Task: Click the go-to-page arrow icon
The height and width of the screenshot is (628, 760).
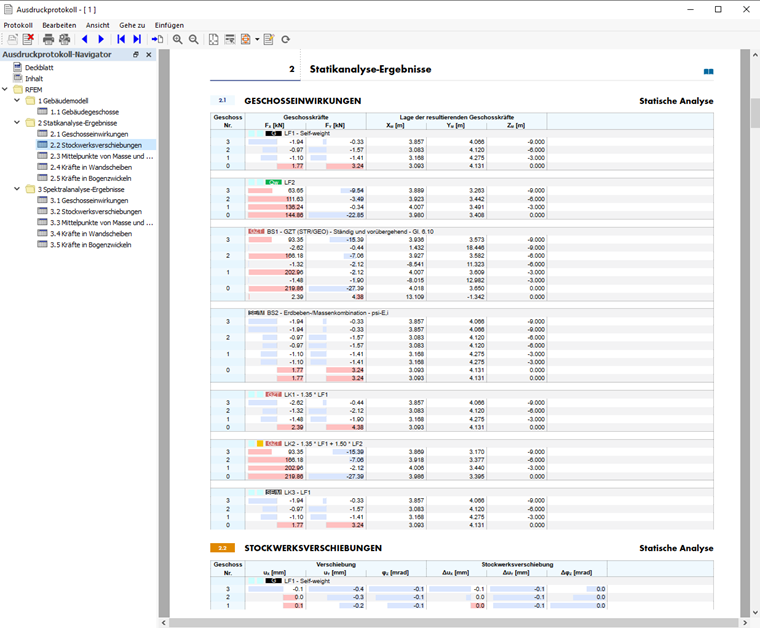Action: [x=157, y=39]
